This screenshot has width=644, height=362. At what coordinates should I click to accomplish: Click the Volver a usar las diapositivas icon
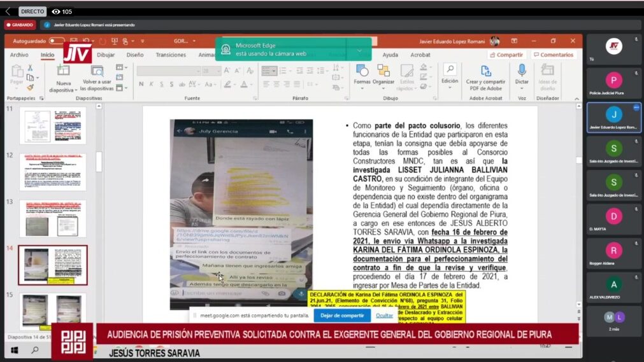[x=97, y=71]
